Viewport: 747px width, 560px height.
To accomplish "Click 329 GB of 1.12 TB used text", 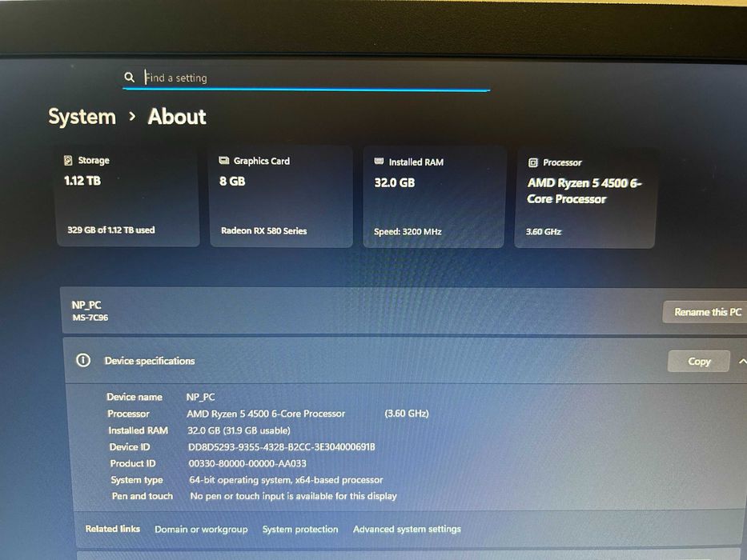I will pos(111,230).
